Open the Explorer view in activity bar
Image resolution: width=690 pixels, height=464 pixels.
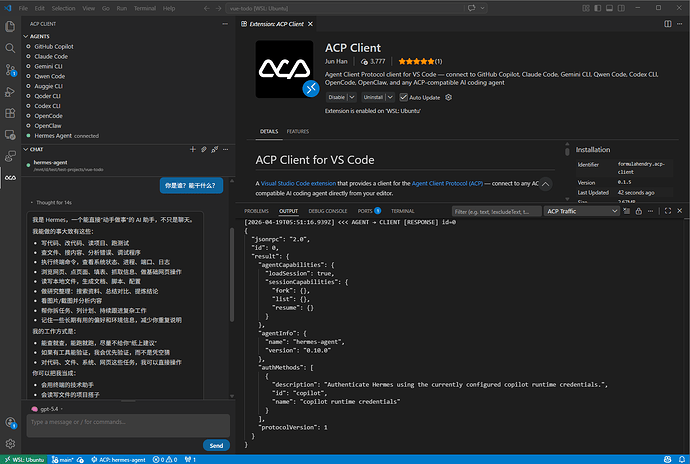[x=10, y=26]
